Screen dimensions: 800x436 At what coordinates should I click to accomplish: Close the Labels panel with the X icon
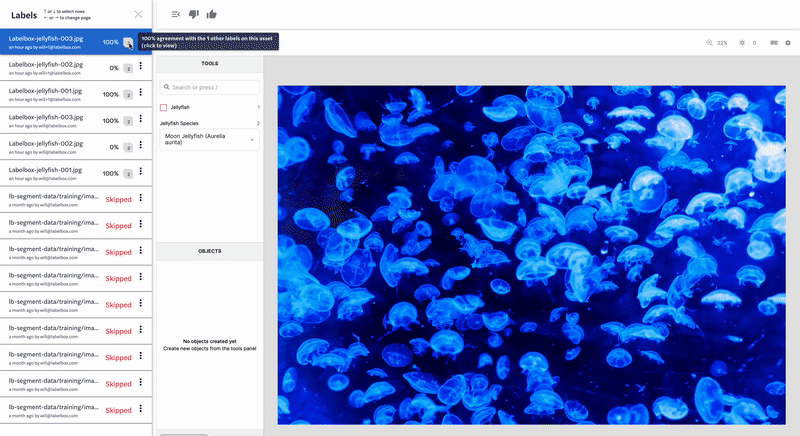tap(138, 14)
